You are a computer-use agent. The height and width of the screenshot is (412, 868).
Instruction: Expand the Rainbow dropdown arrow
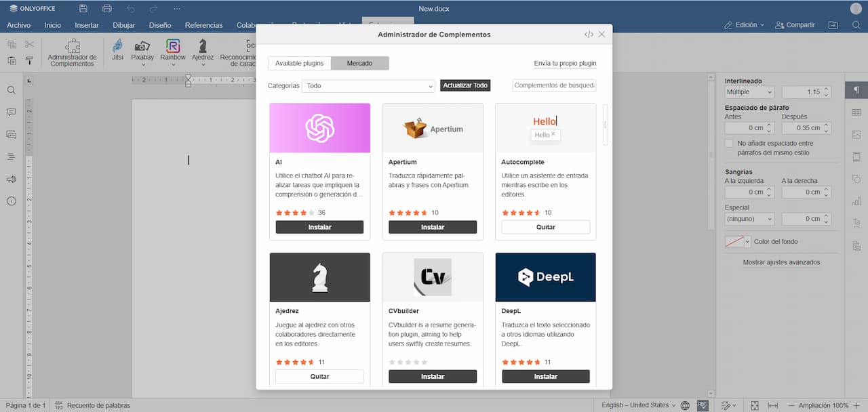[173, 64]
